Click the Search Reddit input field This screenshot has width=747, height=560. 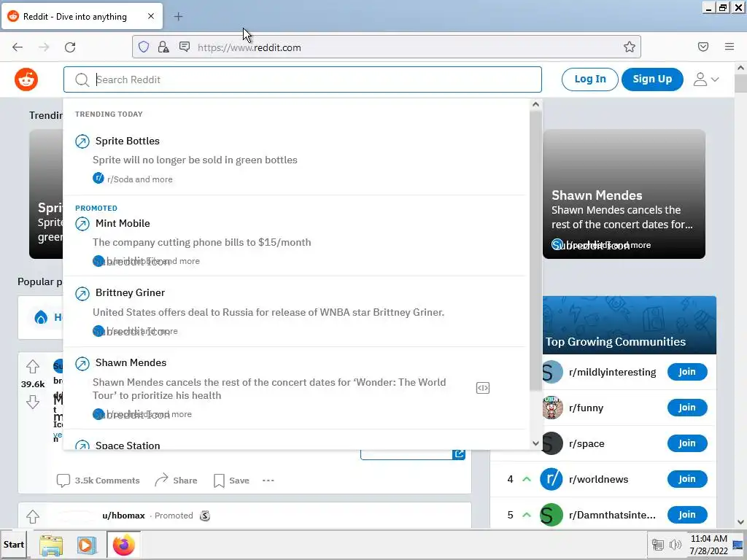[303, 79]
